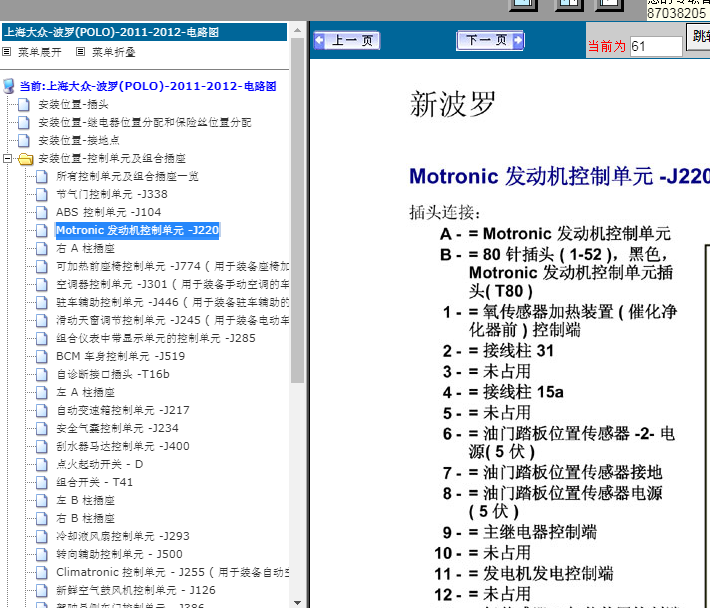The height and width of the screenshot is (608, 710).
Task: Click the first window layout icon at top
Action: (x=523, y=5)
